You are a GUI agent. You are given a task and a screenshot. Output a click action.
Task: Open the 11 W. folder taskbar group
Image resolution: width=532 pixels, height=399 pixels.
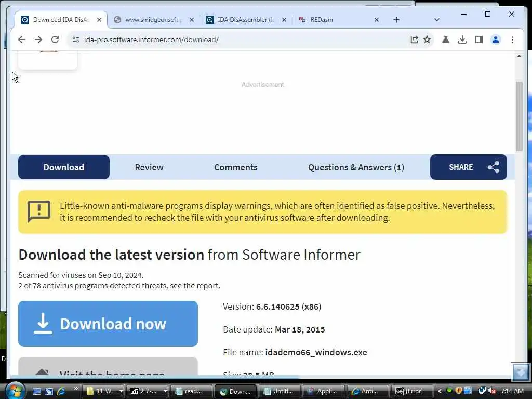coord(103,391)
